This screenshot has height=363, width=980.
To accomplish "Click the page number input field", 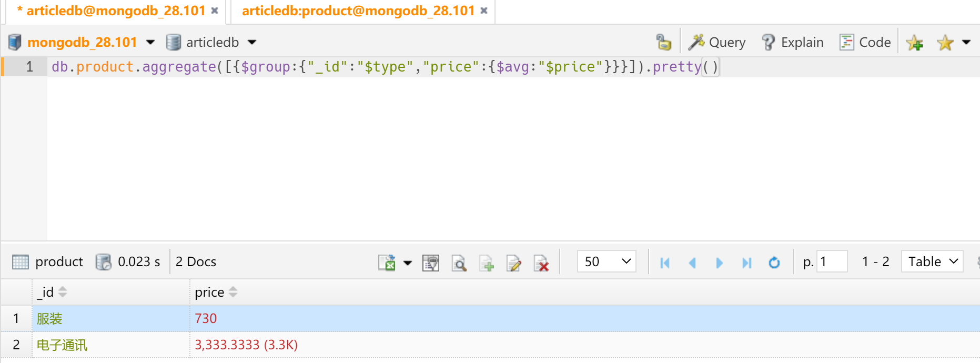I will 832,261.
